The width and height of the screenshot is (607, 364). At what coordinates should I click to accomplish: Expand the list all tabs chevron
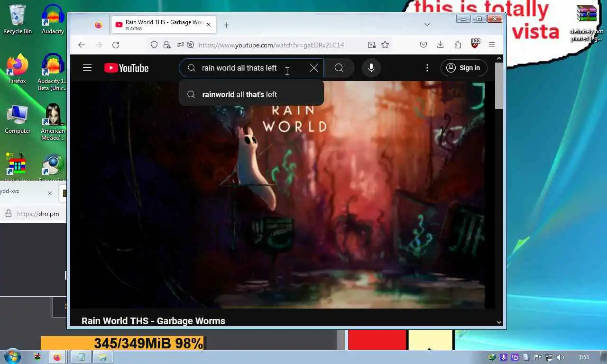427,25
